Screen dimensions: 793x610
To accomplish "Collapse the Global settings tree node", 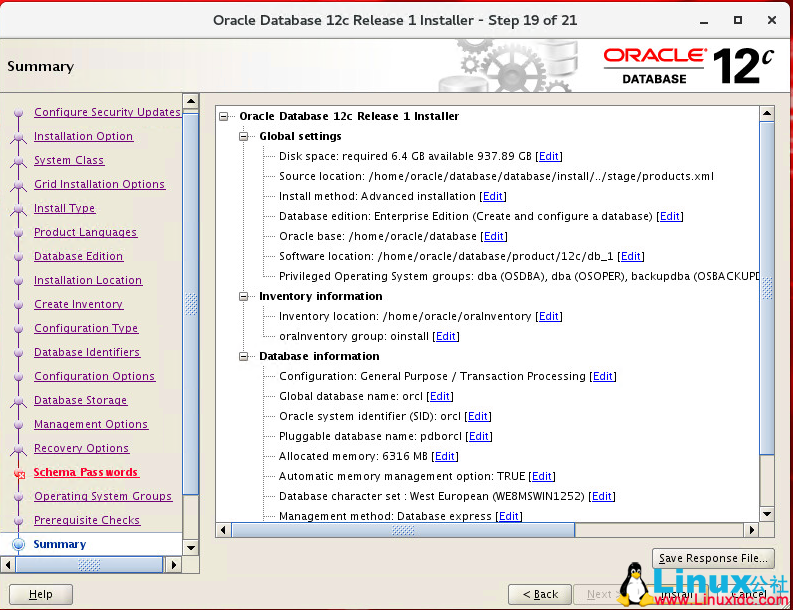I will [x=244, y=137].
